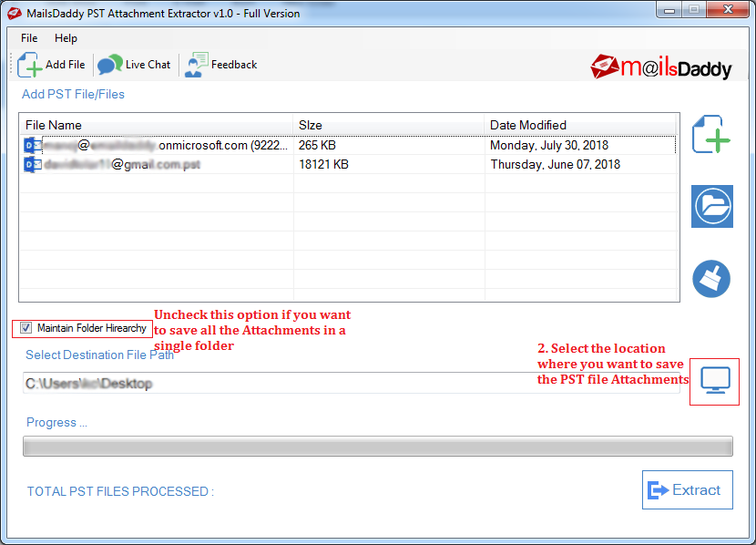Click the Extract button

pyautogui.click(x=688, y=490)
